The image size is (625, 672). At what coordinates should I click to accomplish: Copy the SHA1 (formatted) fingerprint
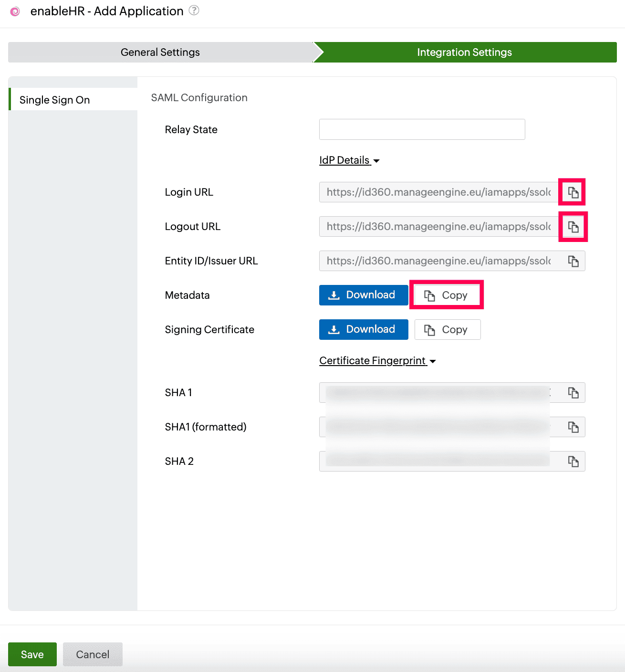pos(573,427)
